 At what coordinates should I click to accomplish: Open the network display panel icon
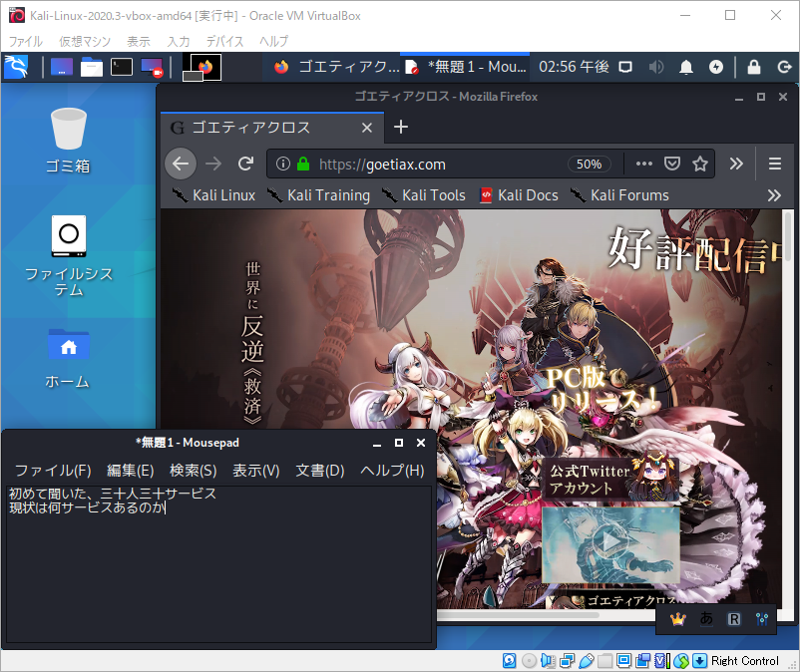click(x=625, y=67)
